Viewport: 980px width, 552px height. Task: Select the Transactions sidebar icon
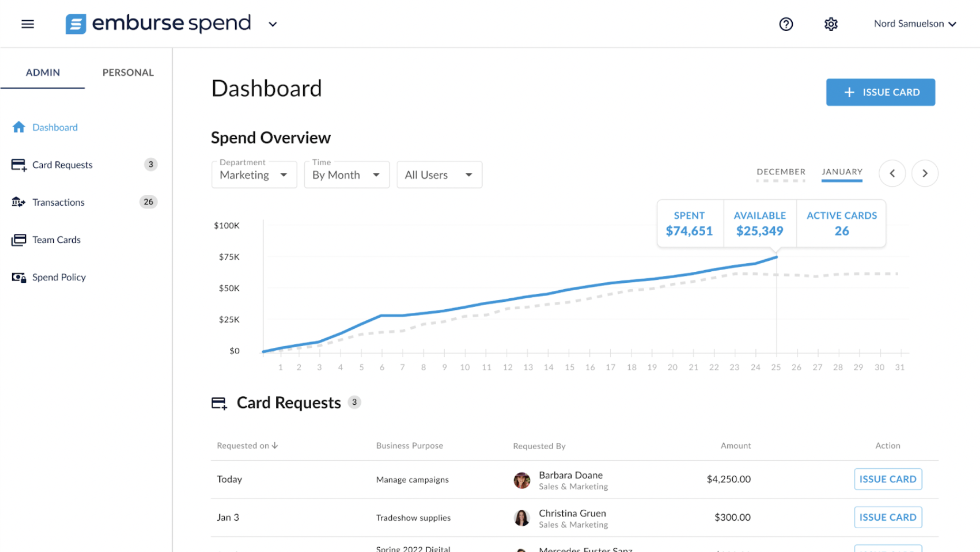click(x=18, y=202)
